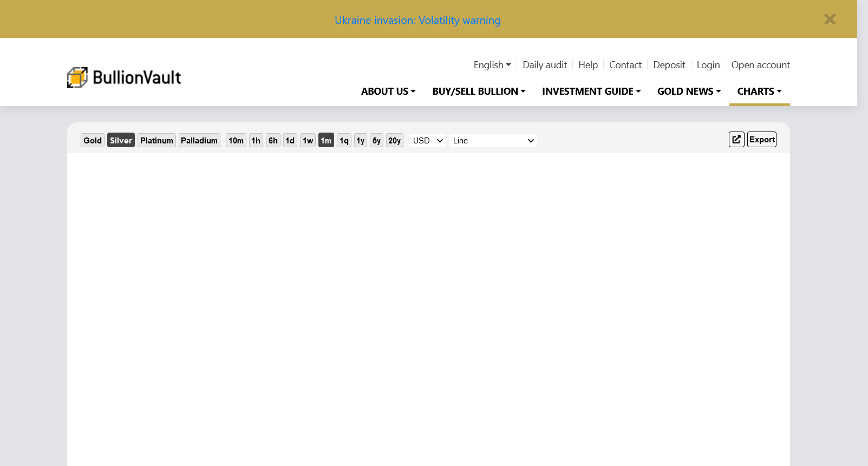This screenshot has height=466, width=868.
Task: Open the BUY/SELL BULLION menu
Action: tap(479, 91)
